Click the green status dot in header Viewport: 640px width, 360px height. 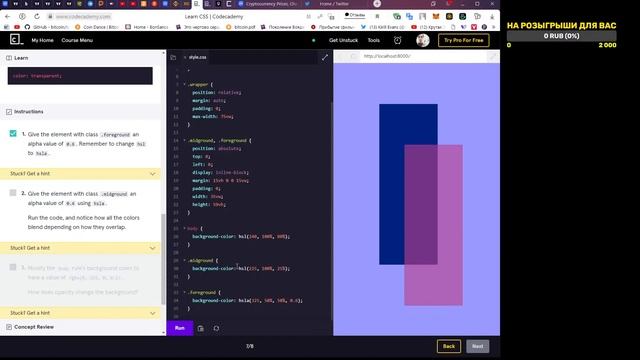click(313, 40)
